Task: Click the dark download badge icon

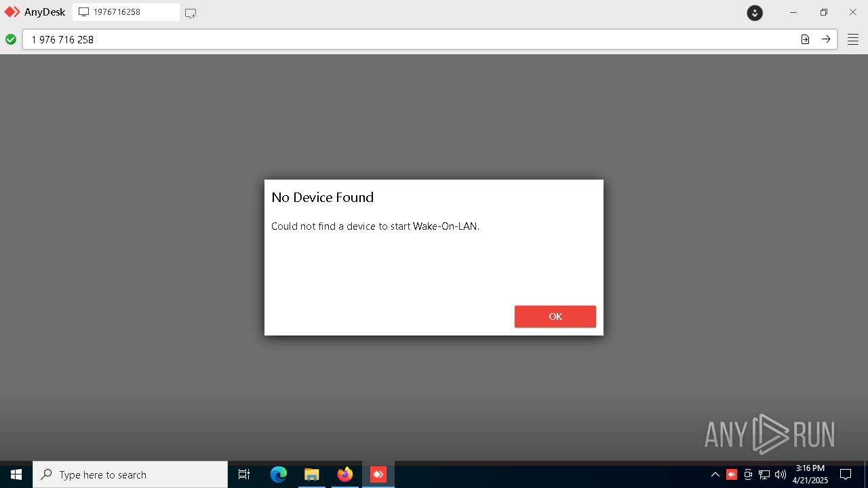Action: tap(755, 13)
